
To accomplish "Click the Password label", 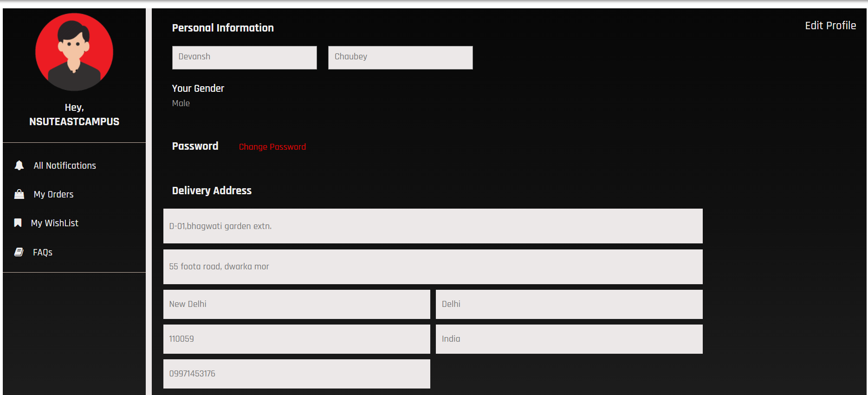I will point(195,146).
